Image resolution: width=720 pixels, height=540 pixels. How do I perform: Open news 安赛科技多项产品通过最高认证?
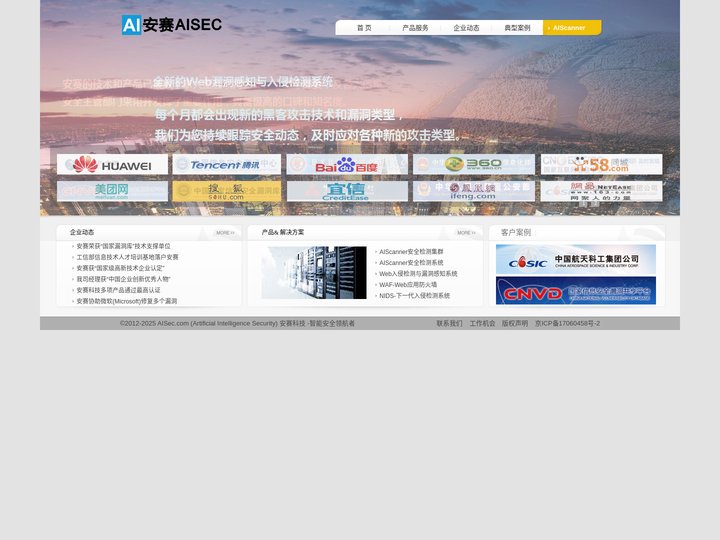pyautogui.click(x=118, y=290)
